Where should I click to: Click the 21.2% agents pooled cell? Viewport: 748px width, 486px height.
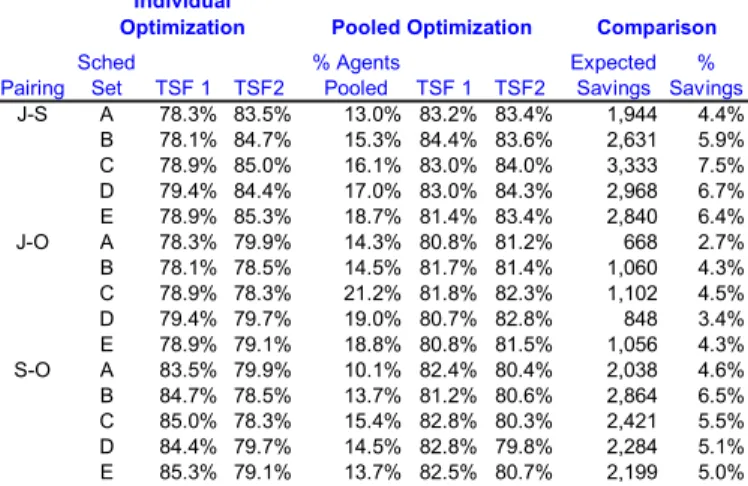coord(372,293)
